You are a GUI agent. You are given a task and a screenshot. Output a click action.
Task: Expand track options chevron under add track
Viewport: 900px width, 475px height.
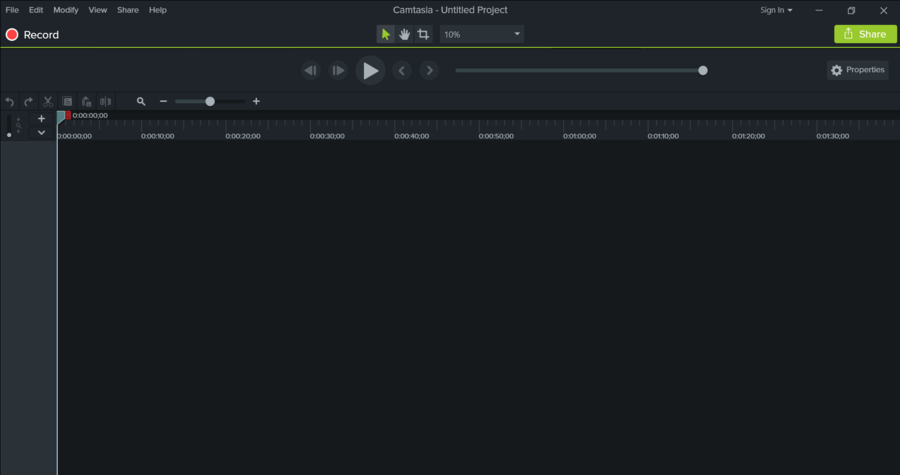coord(41,132)
